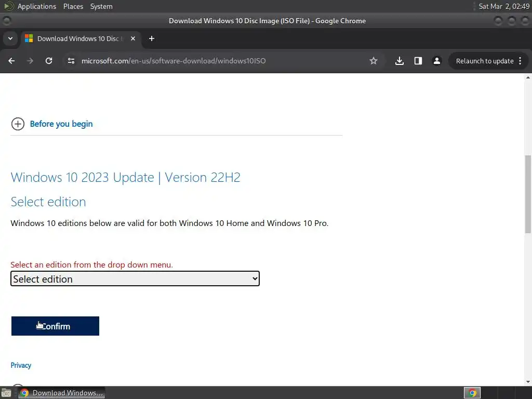Click the window title bar menu button

[x=6, y=21]
